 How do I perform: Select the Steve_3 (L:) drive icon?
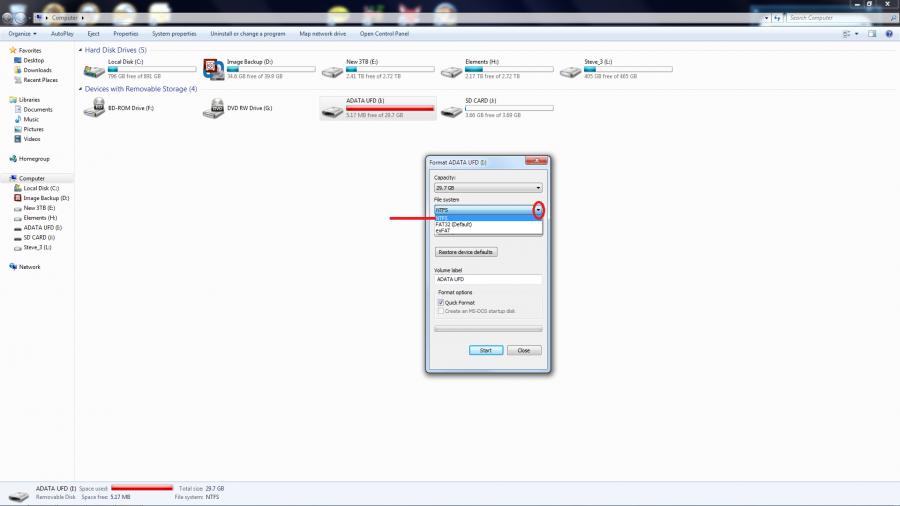click(x=571, y=72)
